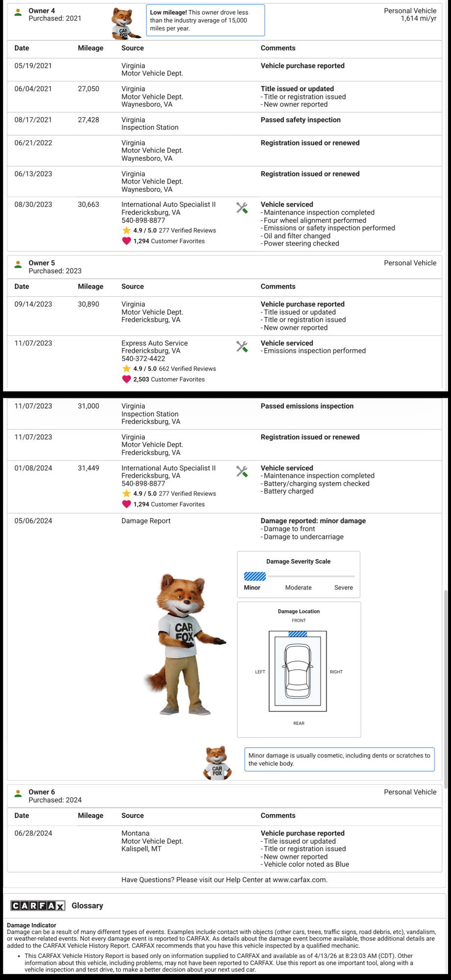Click the CARFAX logo next to Glossary
Screen dimensions: 451x980
coord(38,906)
